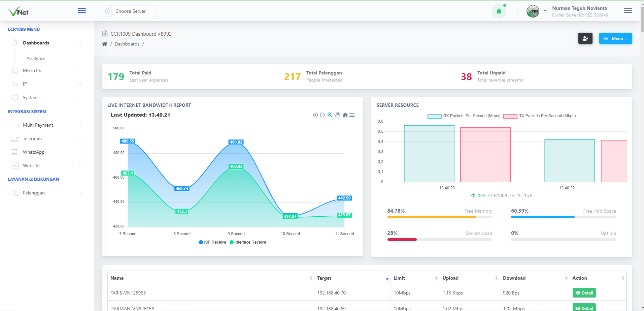Go to home via breadcrumb house icon
The height and width of the screenshot is (311, 644).
(105, 44)
